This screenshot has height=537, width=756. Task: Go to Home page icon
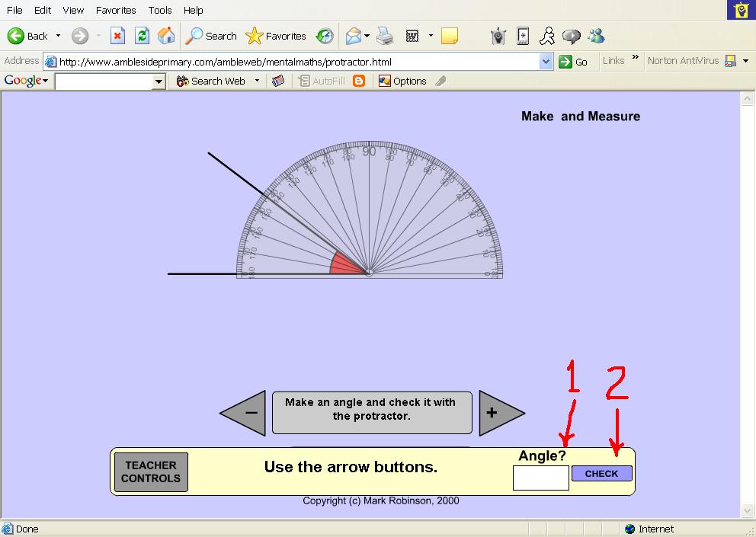click(x=166, y=36)
